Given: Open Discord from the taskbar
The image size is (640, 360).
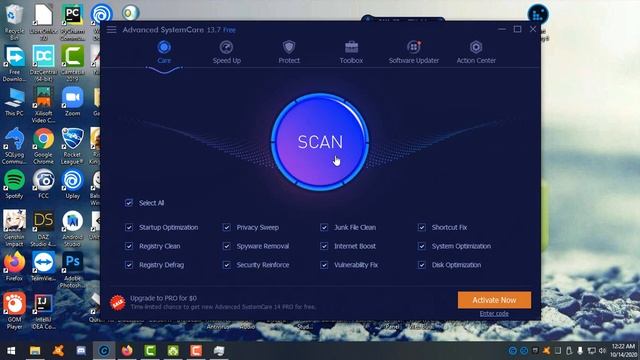Looking at the screenshot, I should point(81,351).
